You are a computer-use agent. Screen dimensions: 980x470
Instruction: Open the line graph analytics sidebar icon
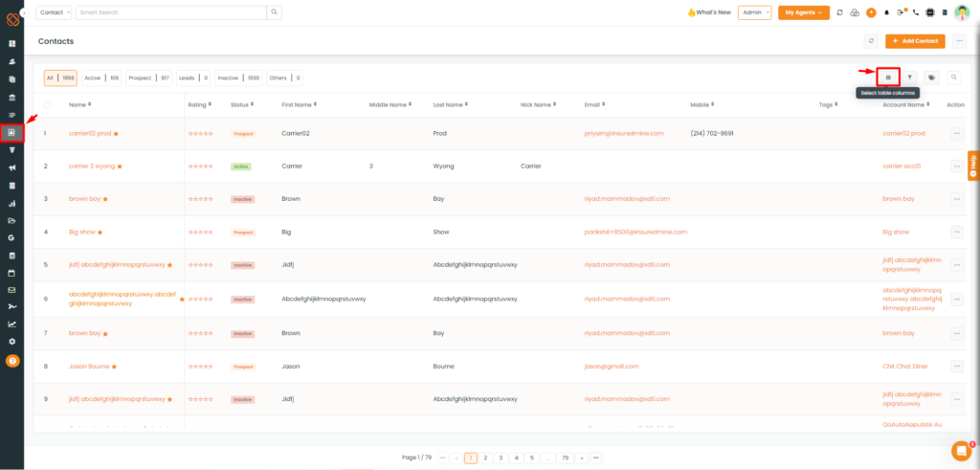[x=11, y=325]
